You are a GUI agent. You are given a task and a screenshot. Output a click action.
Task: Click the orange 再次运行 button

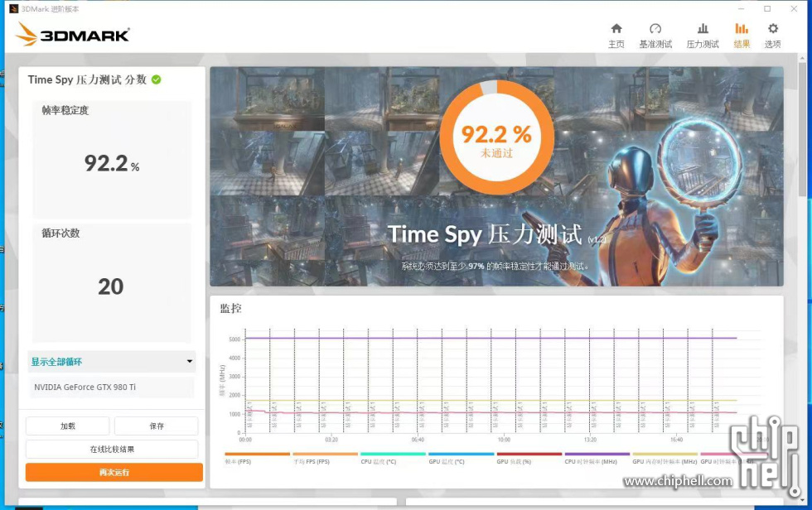click(x=114, y=472)
